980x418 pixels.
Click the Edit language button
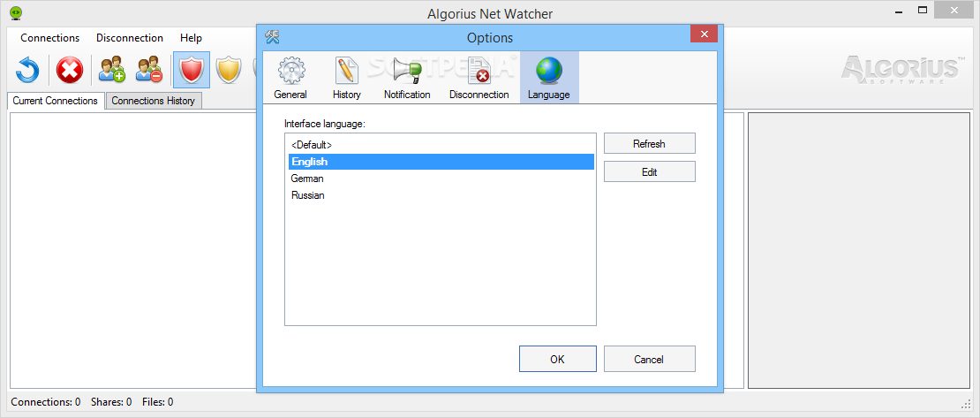[650, 172]
